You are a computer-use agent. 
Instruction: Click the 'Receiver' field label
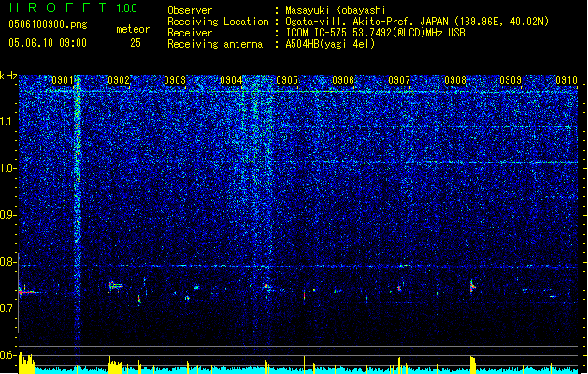click(190, 33)
